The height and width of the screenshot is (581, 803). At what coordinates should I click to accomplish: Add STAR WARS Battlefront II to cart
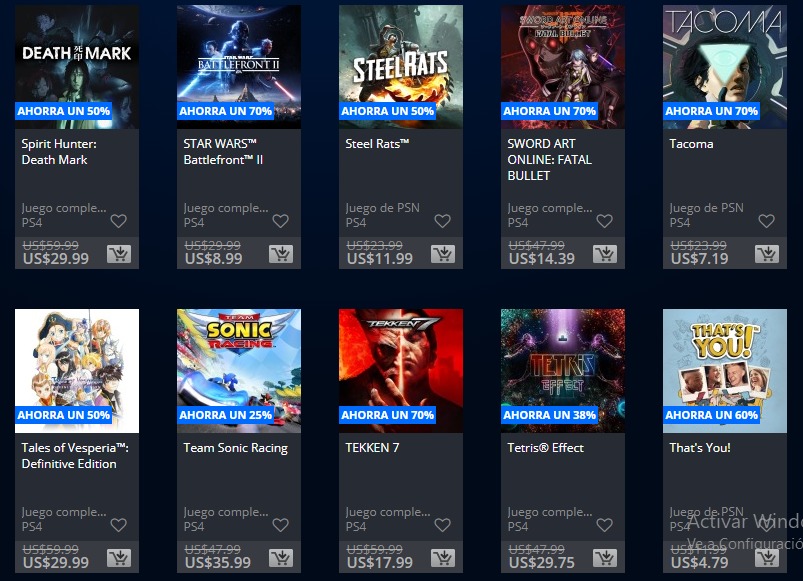pos(281,254)
